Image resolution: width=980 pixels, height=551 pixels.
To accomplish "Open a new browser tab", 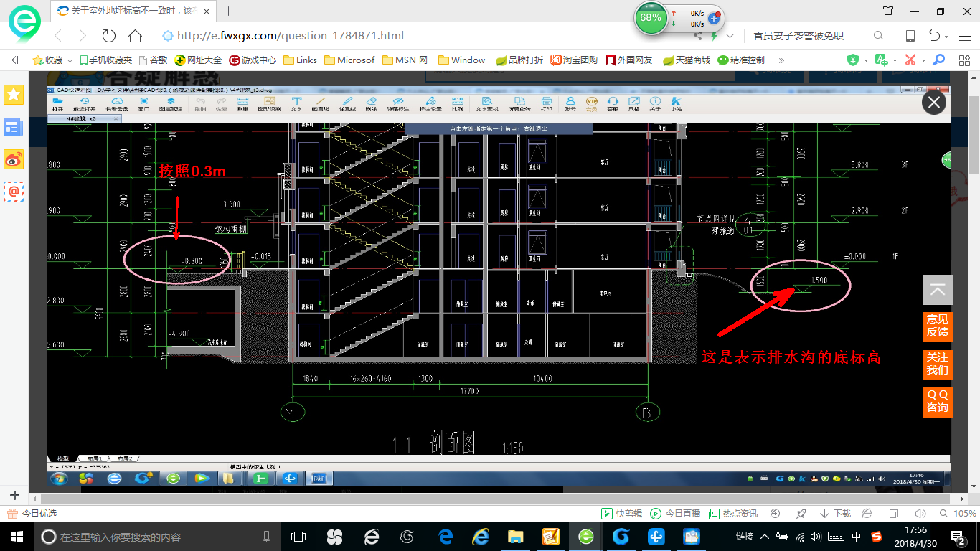I will point(229,11).
